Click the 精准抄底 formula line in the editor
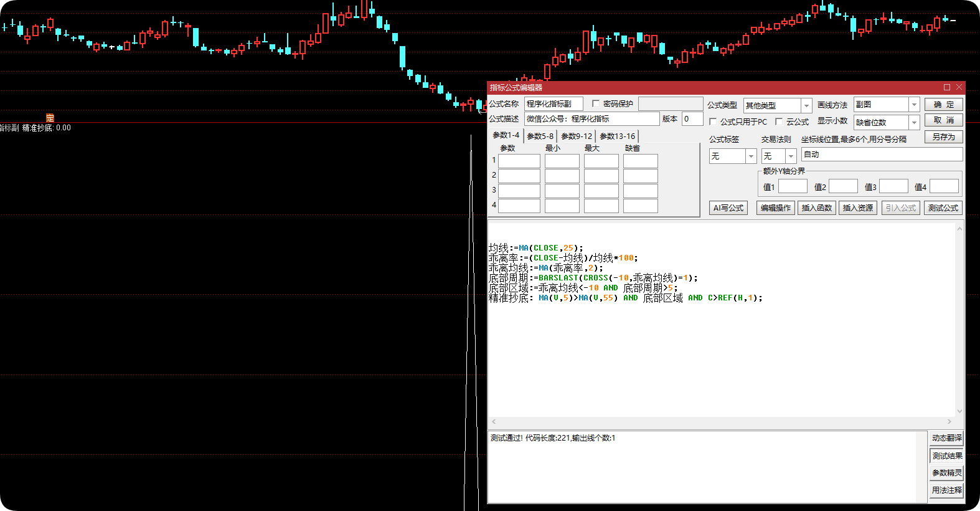The height and width of the screenshot is (511, 980). 625,298
